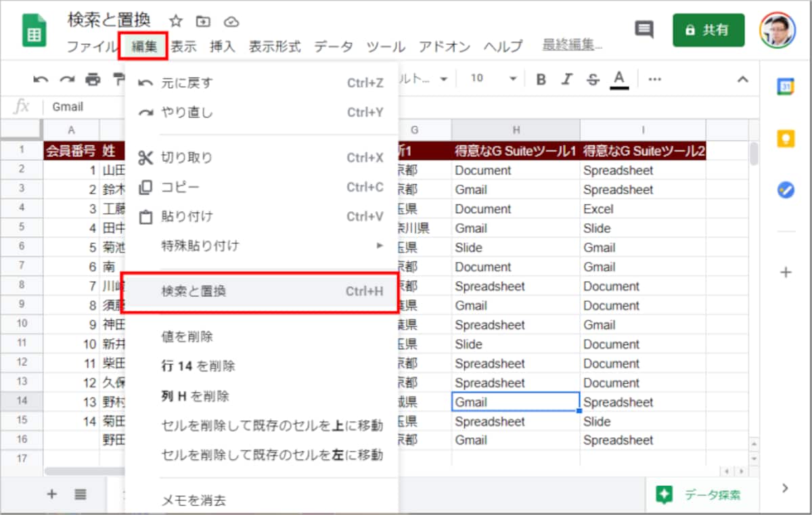Viewport: 812px width, 515px height.
Task: Open the comments history icon
Action: [644, 29]
